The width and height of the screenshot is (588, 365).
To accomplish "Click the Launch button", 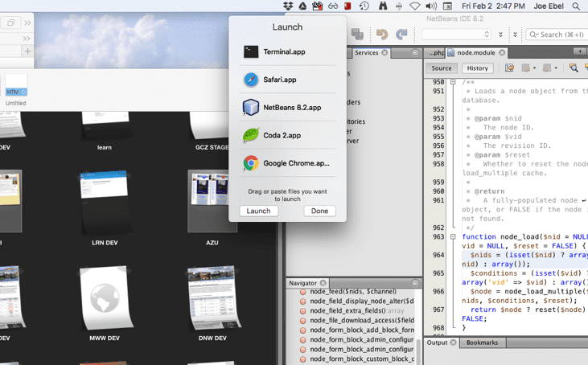I will tap(259, 211).
